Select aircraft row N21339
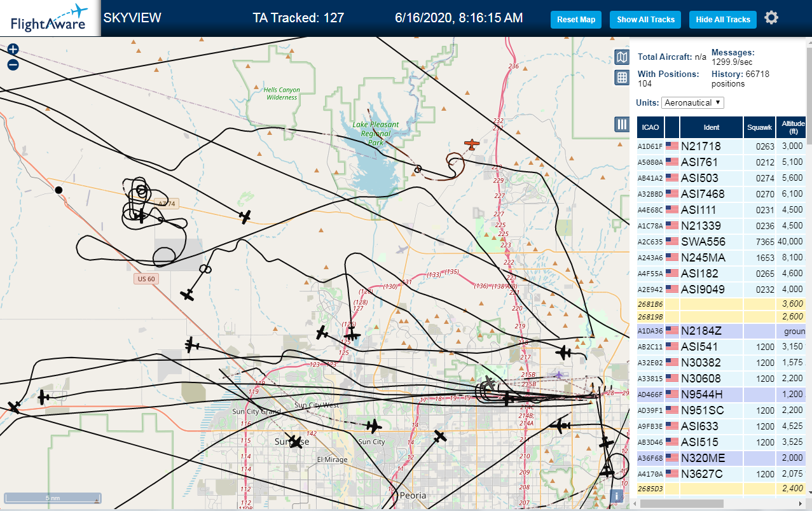Screen dimensions: 812x511 coord(722,226)
